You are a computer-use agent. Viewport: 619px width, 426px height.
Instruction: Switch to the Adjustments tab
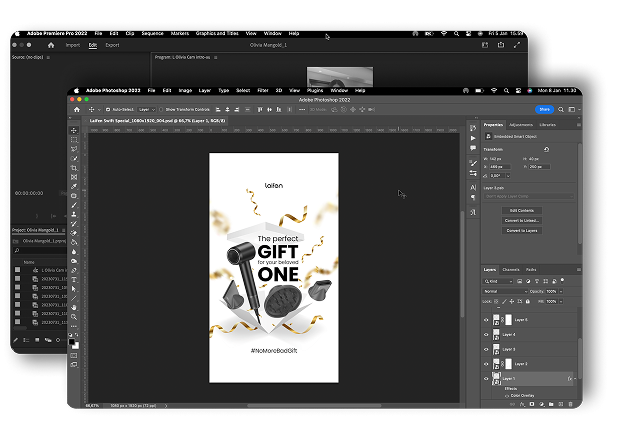coord(521,125)
